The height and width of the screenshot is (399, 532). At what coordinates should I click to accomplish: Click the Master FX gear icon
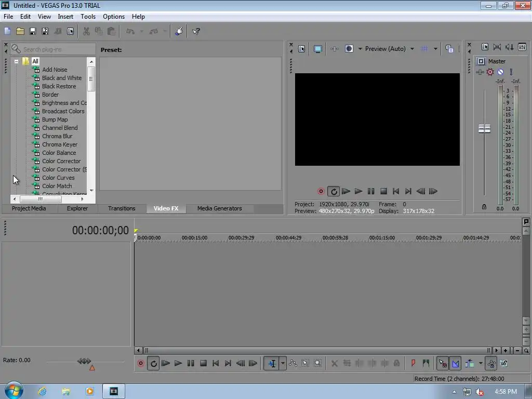click(490, 72)
